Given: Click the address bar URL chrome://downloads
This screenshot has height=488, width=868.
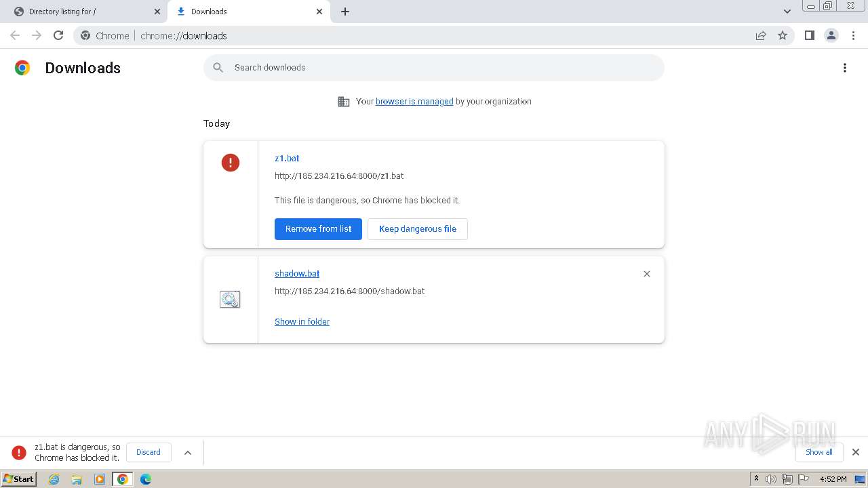Looking at the screenshot, I should pyautogui.click(x=184, y=36).
